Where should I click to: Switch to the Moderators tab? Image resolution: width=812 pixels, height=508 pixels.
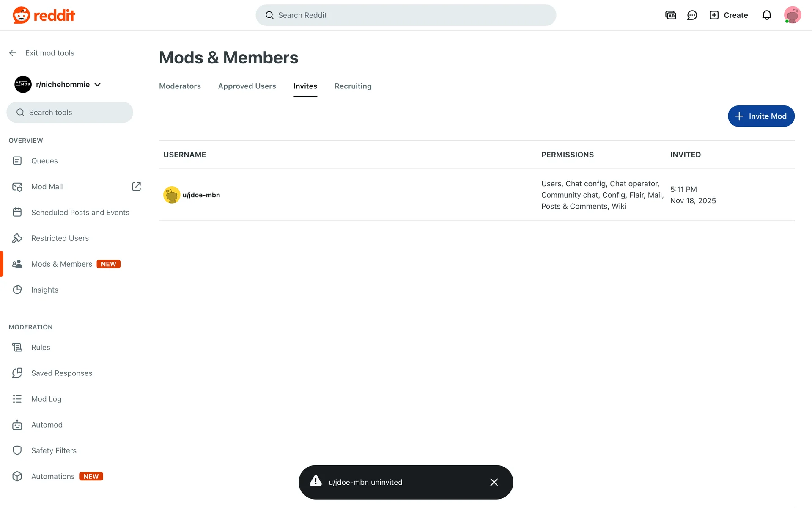click(x=180, y=86)
